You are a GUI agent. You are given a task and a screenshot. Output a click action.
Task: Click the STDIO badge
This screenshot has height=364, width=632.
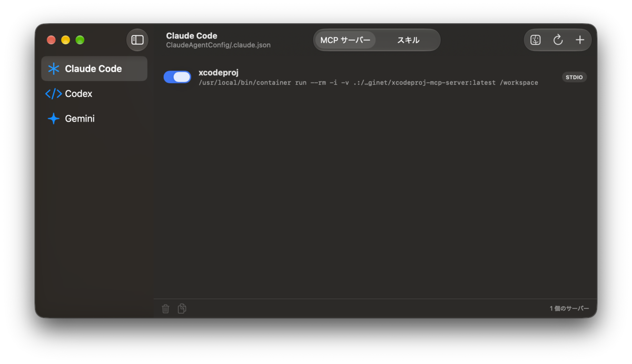(574, 77)
